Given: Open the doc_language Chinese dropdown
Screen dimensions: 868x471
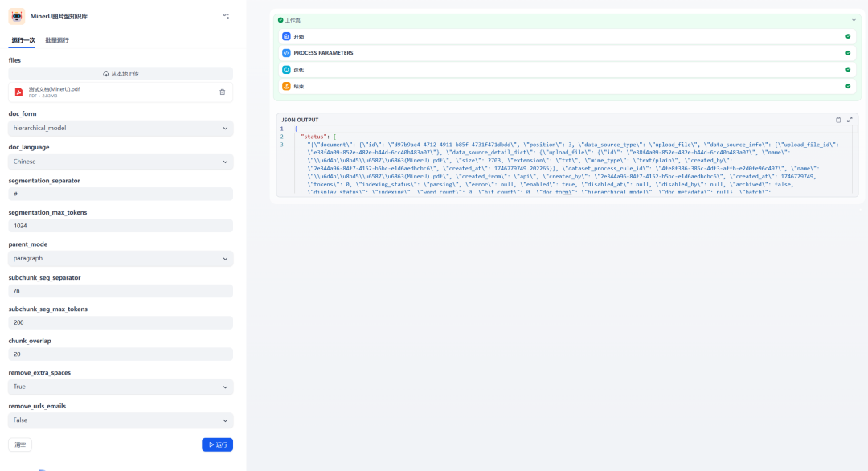Looking at the screenshot, I should 121,162.
